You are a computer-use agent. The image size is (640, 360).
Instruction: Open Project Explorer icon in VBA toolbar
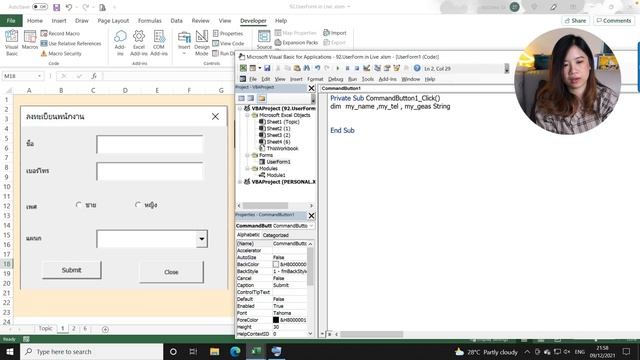pos(378,68)
